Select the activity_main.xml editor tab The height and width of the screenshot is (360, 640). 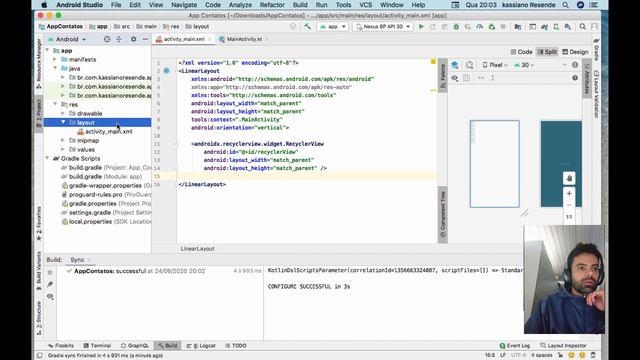(x=184, y=39)
